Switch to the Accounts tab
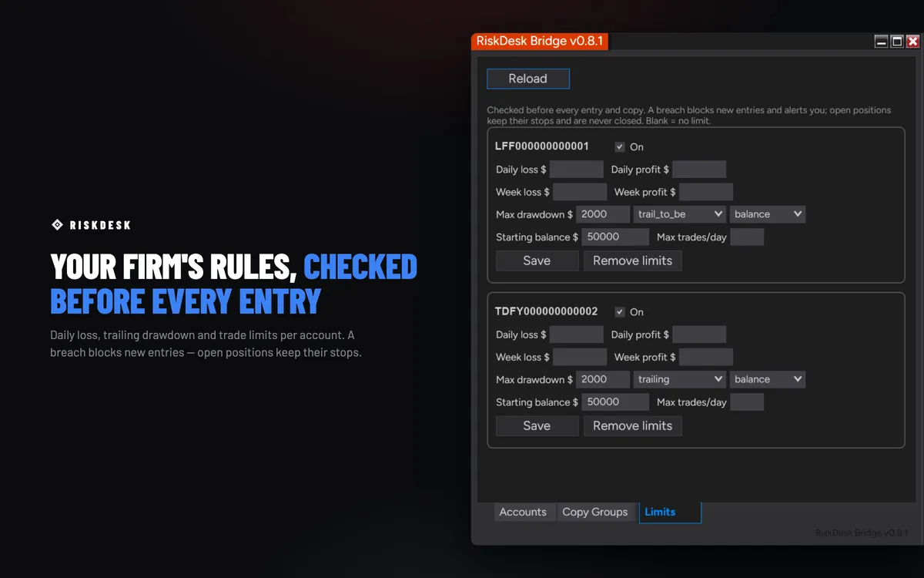 [x=523, y=512]
